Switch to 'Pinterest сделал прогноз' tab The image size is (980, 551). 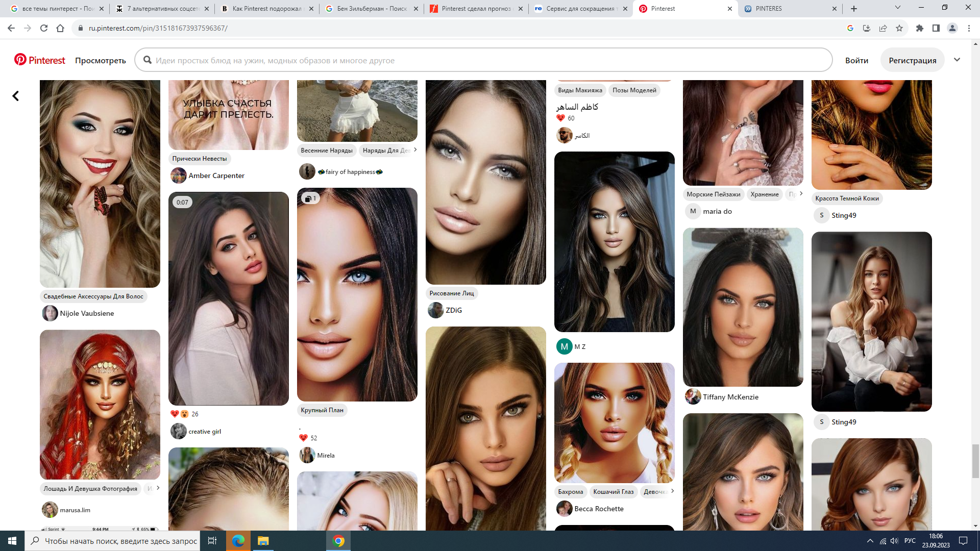[x=477, y=9]
